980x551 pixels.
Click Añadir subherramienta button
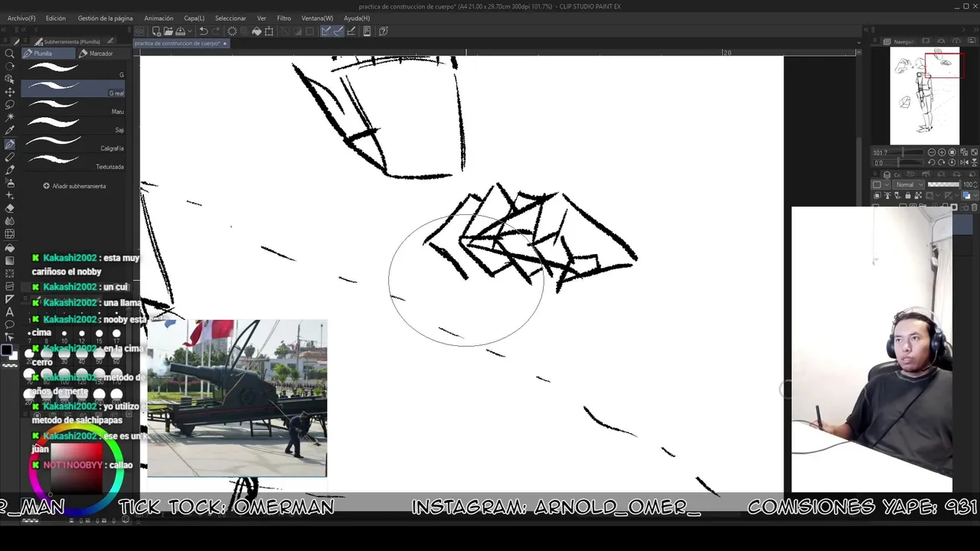pyautogui.click(x=74, y=186)
